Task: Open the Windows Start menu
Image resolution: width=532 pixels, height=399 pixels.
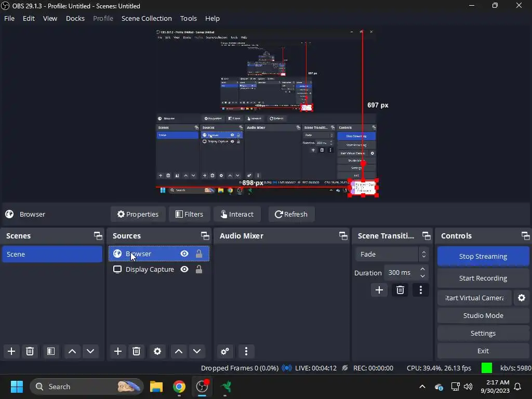Action: point(17,387)
